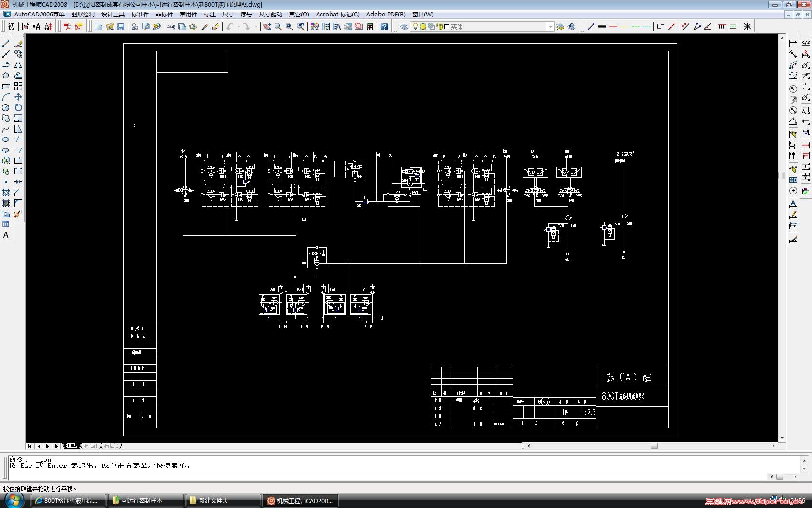Click the Match Properties brush icon
The image size is (812, 508).
point(204,27)
